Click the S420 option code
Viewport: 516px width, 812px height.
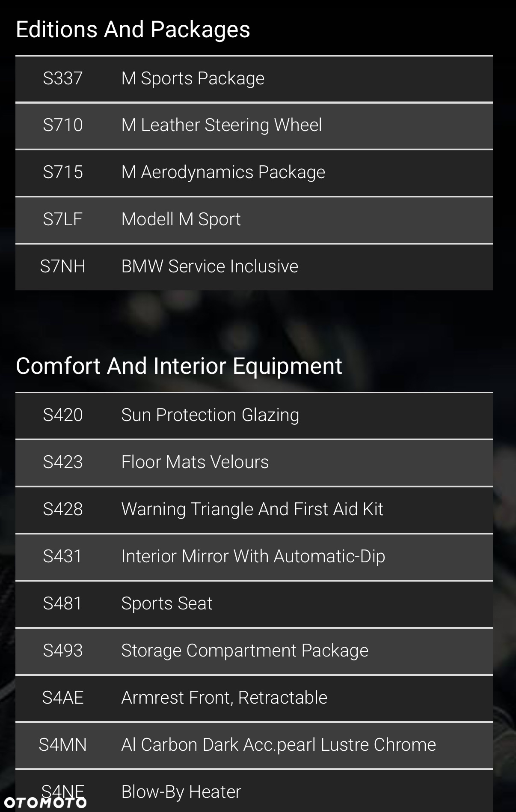coord(62,415)
